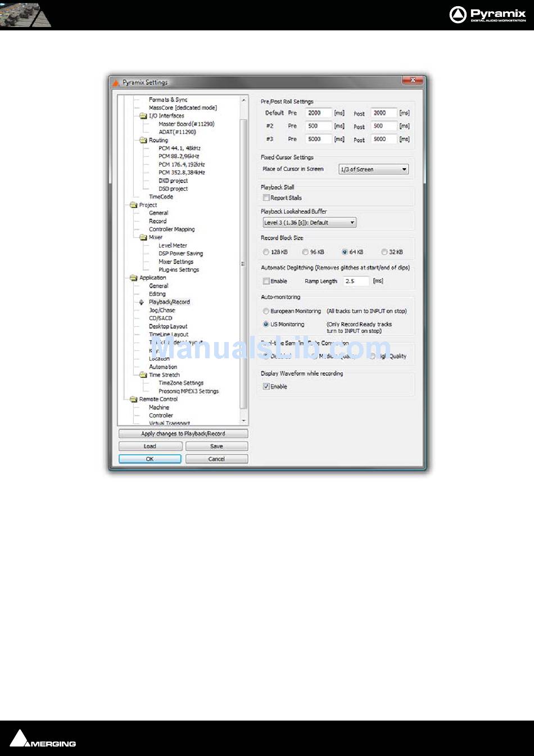This screenshot has width=534, height=756.
Task: Click the Project folder icon
Action: tap(134, 205)
